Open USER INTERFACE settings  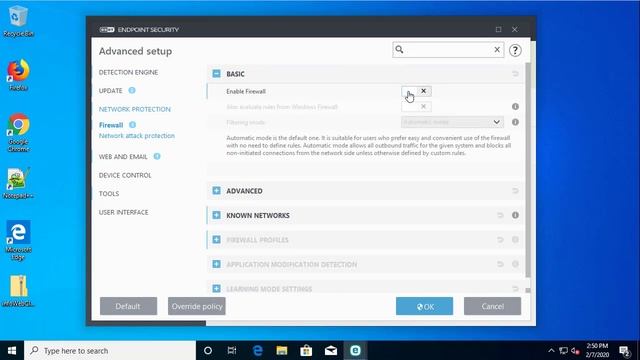123,212
